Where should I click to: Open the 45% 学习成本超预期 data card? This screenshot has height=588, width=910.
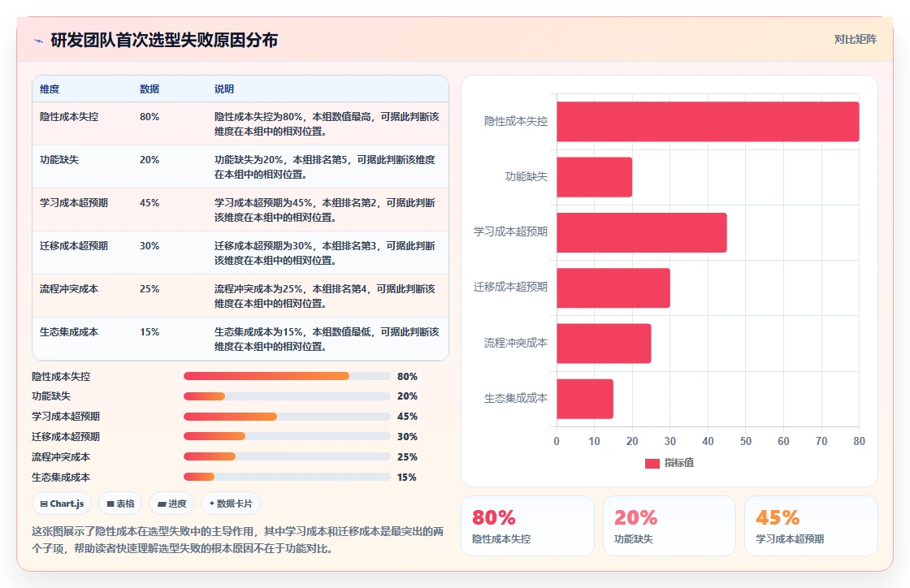811,525
